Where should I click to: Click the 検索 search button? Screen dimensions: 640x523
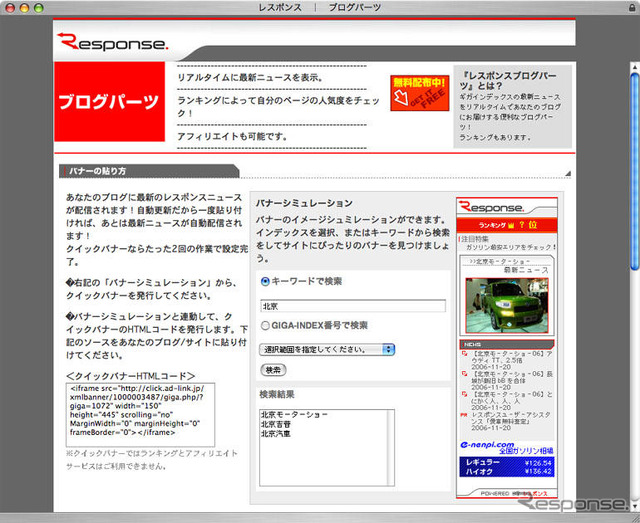pos(273,370)
